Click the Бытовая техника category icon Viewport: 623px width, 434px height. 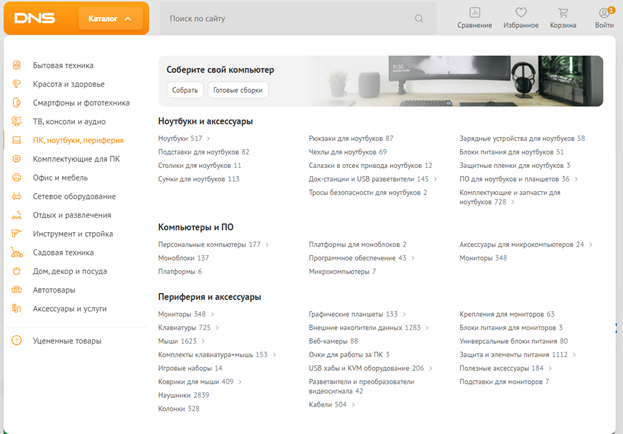click(x=16, y=65)
